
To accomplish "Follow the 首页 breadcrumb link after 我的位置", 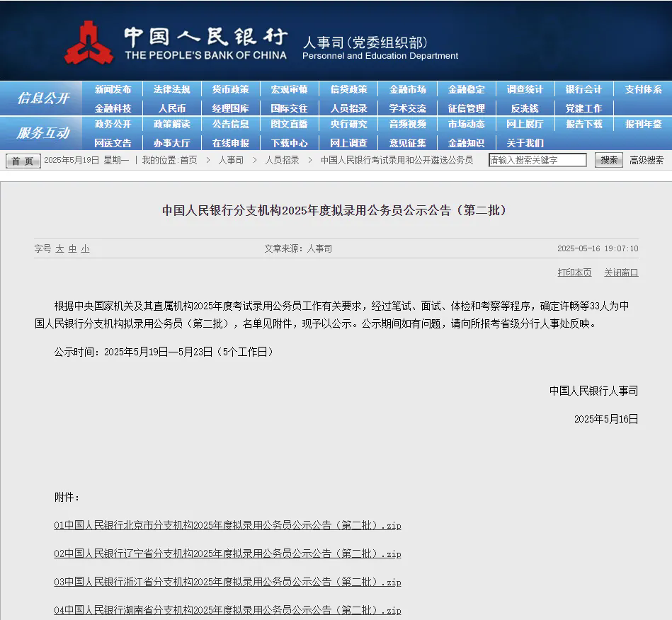I will coord(188,160).
